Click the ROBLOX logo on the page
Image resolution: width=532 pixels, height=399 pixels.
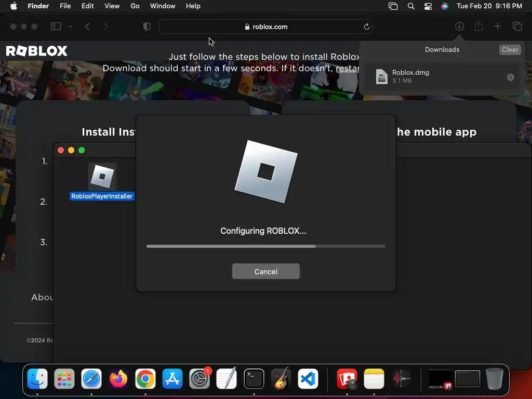(x=37, y=51)
